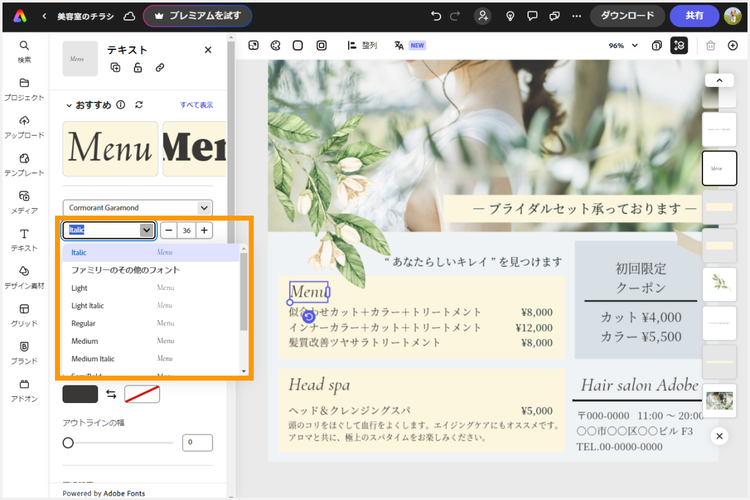Select the Italic style option
The image size is (750, 500).
point(151,252)
